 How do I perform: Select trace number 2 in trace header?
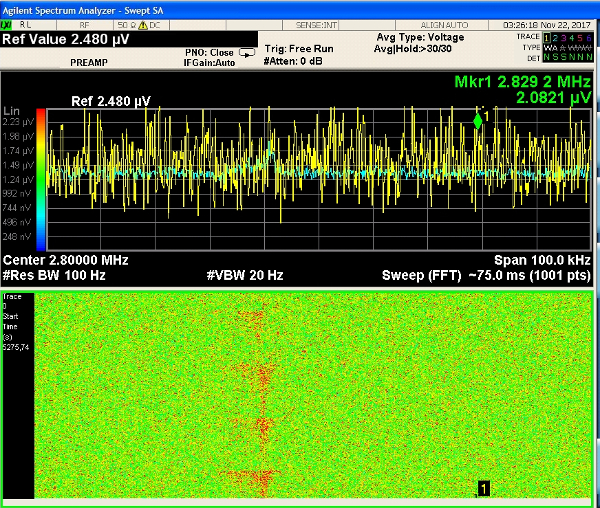(x=556, y=37)
